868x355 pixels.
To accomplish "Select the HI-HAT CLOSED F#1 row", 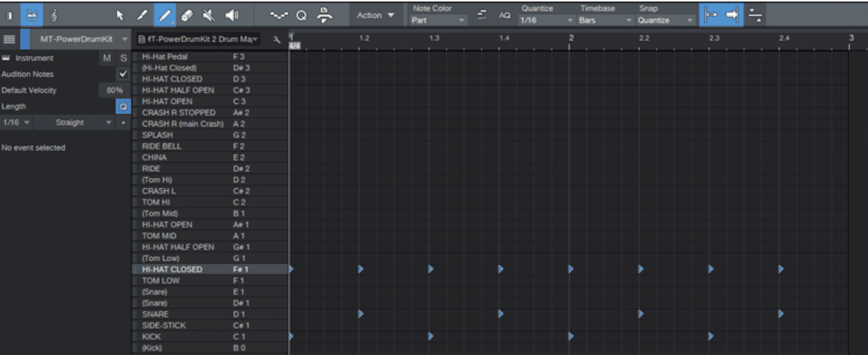I will (210, 269).
